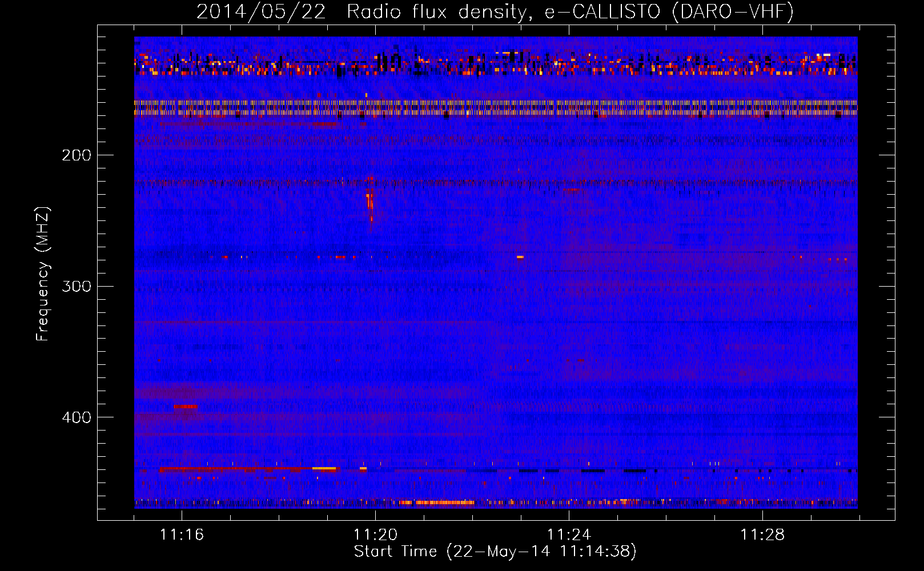Viewport: 924px width, 571px height.
Task: Click the "400" frequency tick label
Action: tap(77, 417)
